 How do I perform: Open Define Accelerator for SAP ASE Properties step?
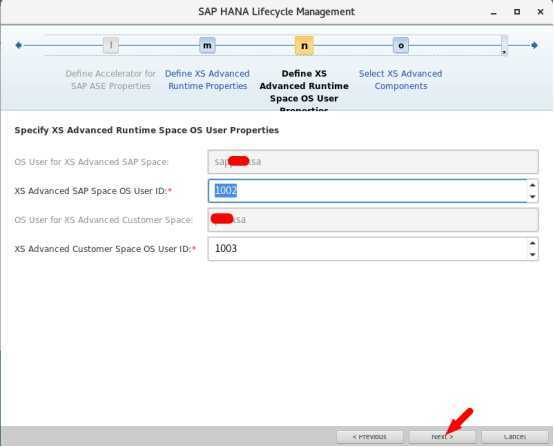coord(111,80)
